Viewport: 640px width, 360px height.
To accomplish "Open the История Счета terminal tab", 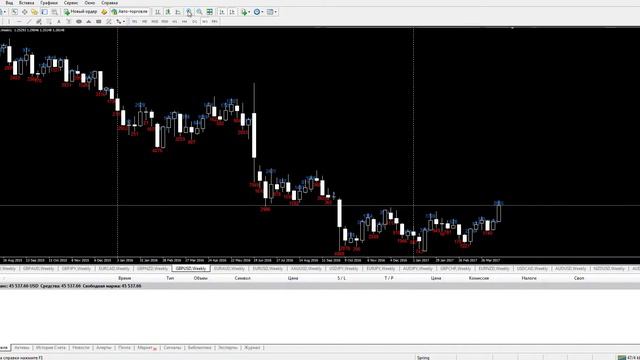I will [51, 348].
